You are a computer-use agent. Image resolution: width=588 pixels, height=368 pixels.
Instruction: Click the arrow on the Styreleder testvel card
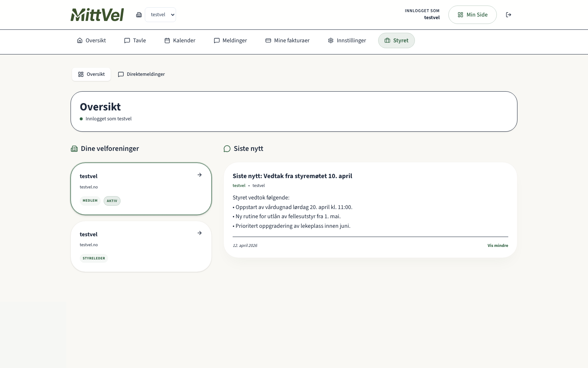[200, 233]
